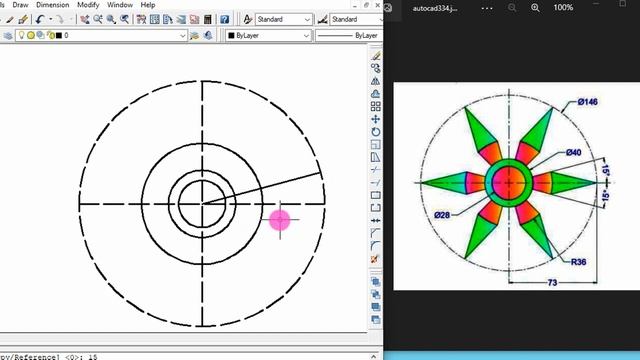The width and height of the screenshot is (640, 360).
Task: Select the Trim tool
Action: [376, 169]
